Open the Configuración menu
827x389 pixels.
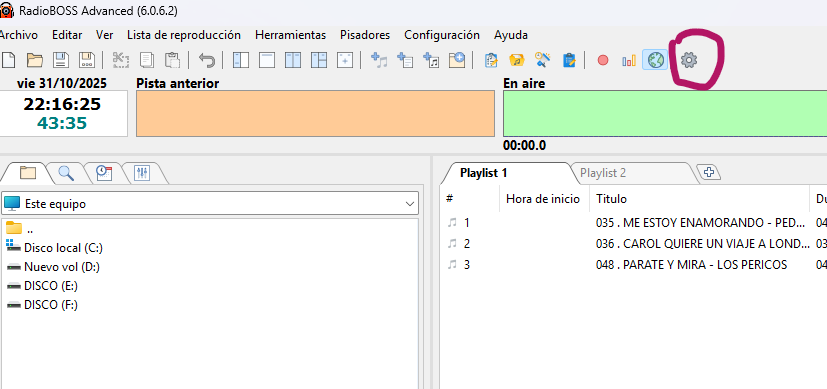(442, 35)
